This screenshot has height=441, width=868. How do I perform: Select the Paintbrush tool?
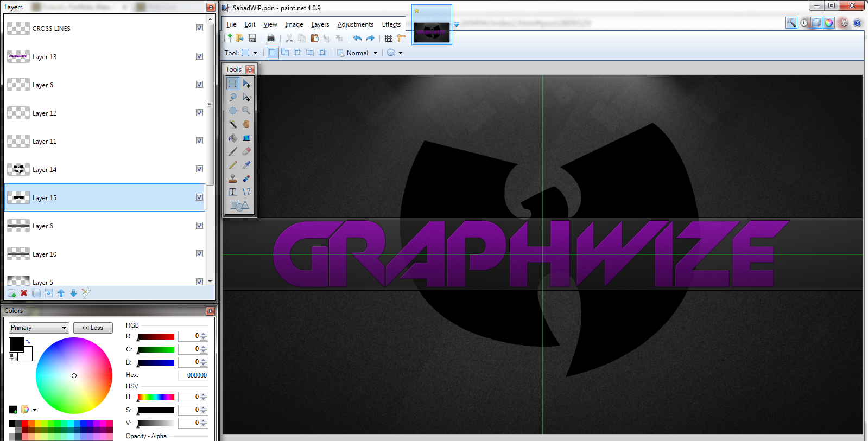(x=233, y=151)
